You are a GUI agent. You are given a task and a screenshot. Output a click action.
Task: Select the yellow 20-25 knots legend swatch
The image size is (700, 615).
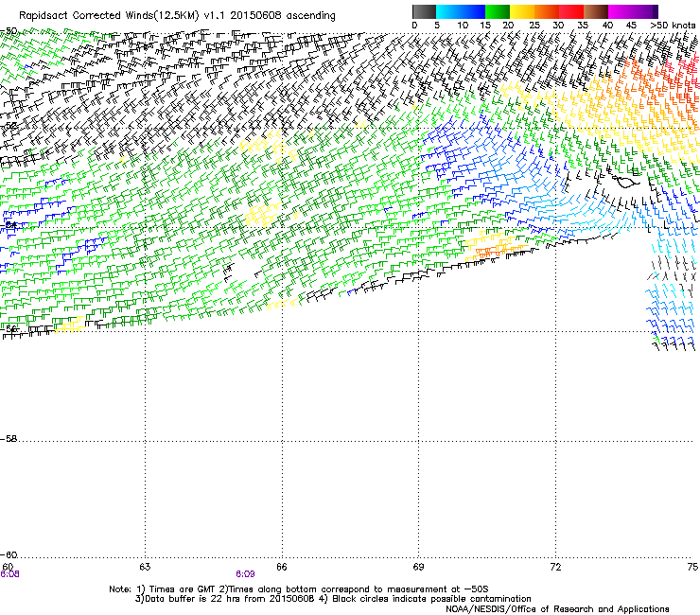click(522, 11)
